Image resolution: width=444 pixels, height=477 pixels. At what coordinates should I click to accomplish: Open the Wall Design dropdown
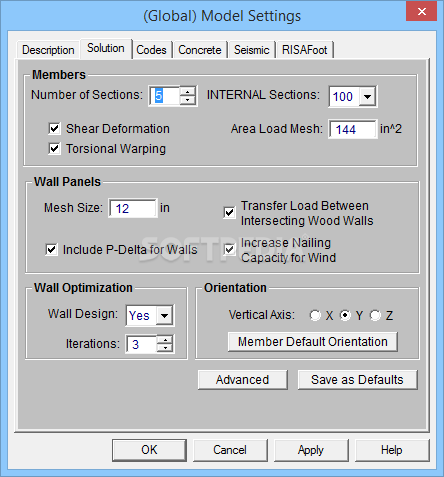click(x=164, y=315)
